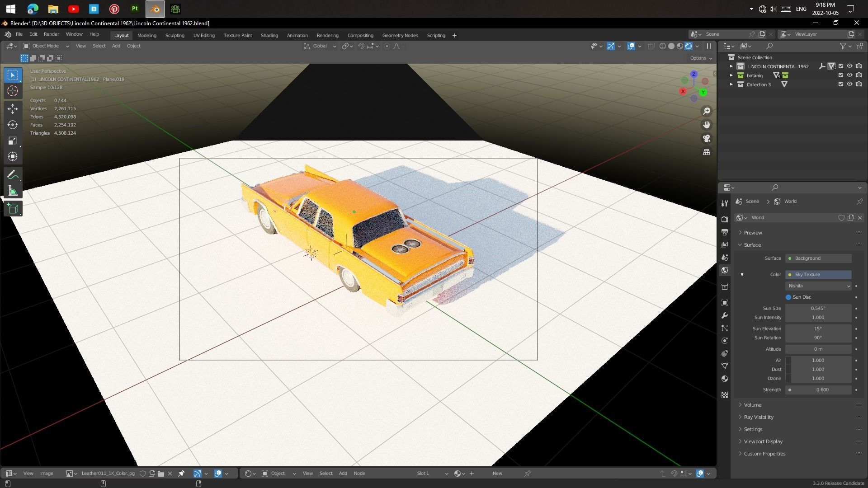Viewport: 868px width, 488px height.
Task: Open the Object properties tab
Action: coord(725,303)
